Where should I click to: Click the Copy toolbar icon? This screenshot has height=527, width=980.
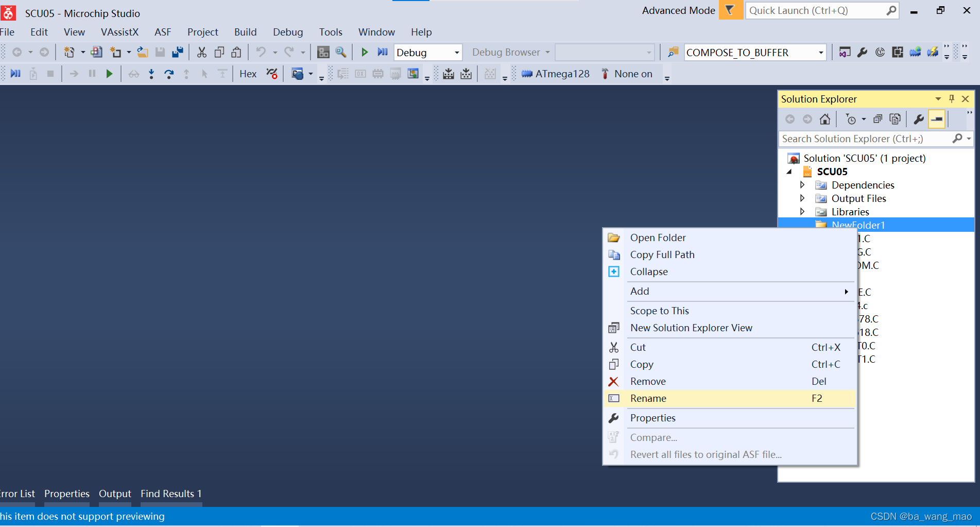(219, 52)
